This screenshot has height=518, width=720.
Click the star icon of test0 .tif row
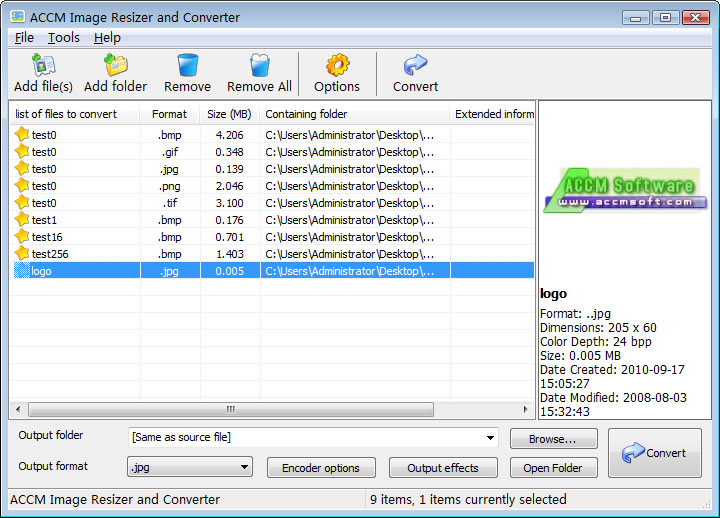coord(22,203)
